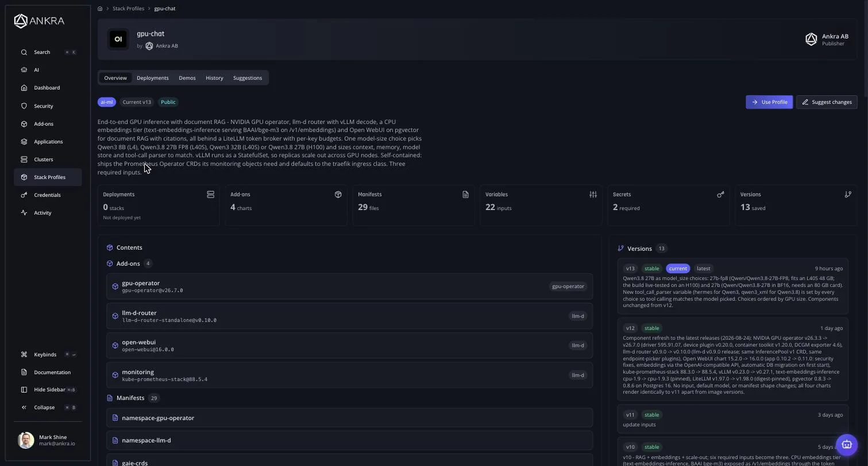This screenshot has width=868, height=466.
Task: Open the open-webui add-on row
Action: (x=349, y=345)
